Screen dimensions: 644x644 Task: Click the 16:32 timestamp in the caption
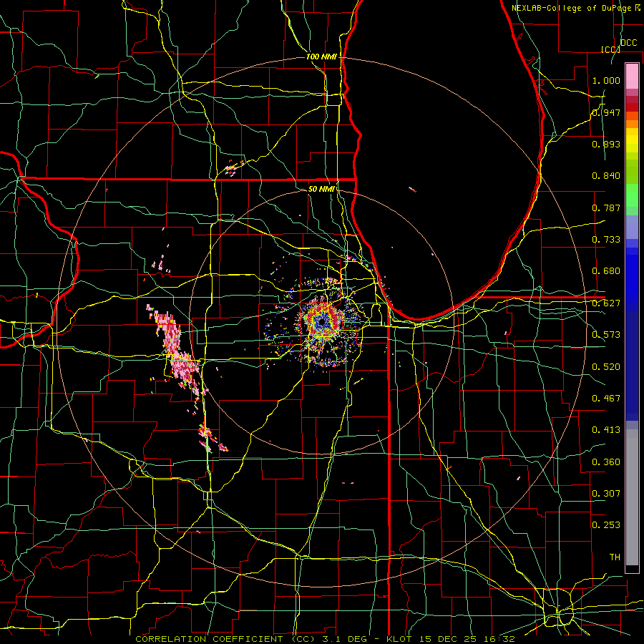click(x=499, y=639)
